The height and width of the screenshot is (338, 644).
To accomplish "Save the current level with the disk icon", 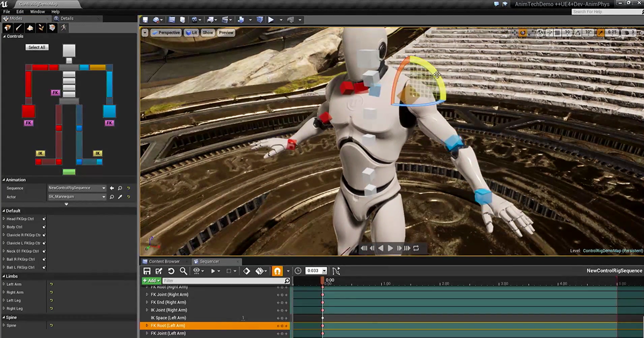I will (x=145, y=19).
